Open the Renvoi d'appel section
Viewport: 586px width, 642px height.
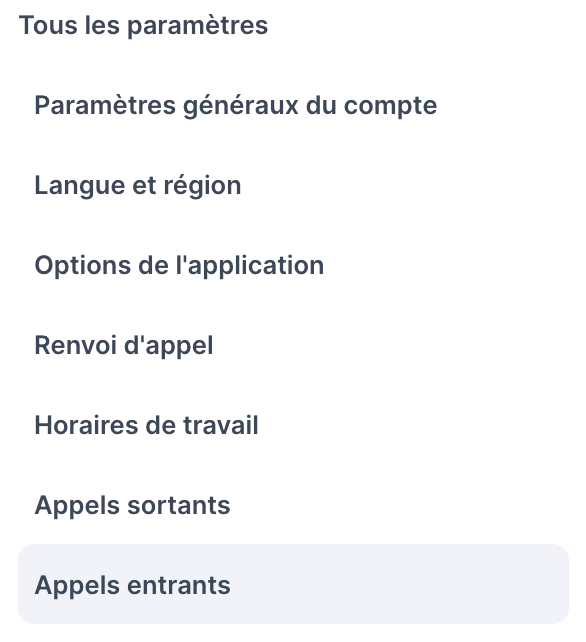click(x=293, y=345)
